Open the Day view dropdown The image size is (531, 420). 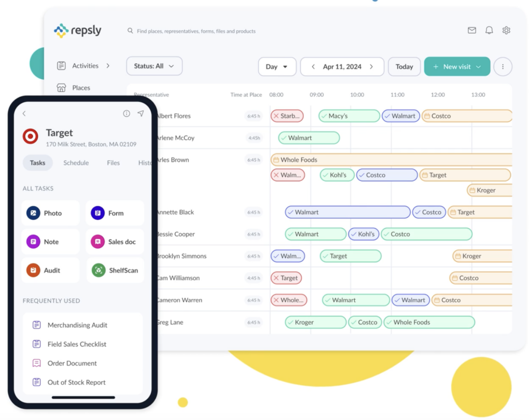(277, 66)
